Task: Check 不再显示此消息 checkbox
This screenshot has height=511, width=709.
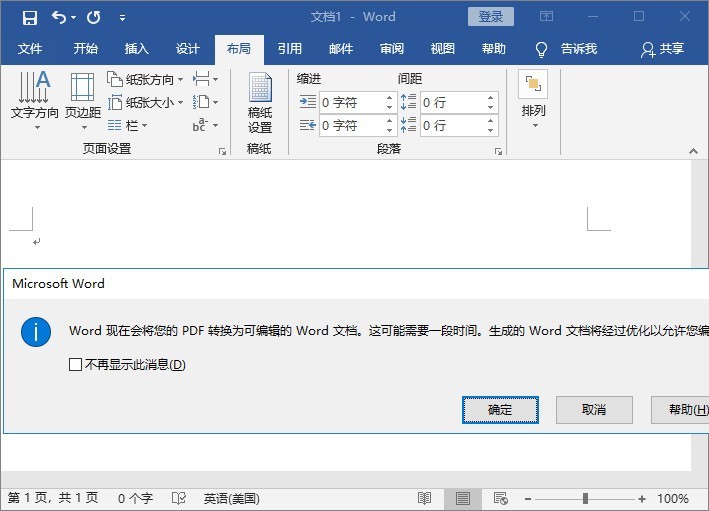Action: [75, 364]
